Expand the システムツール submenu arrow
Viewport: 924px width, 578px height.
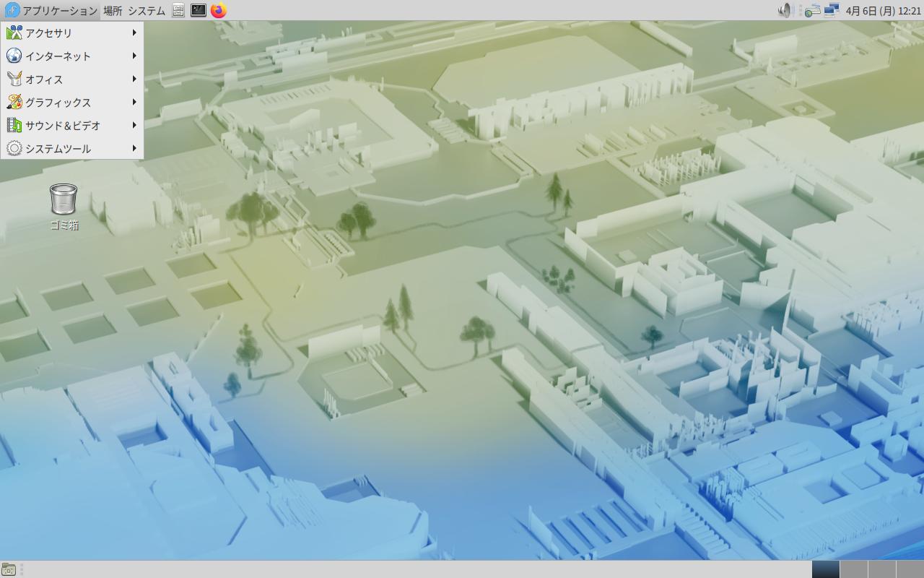134,148
